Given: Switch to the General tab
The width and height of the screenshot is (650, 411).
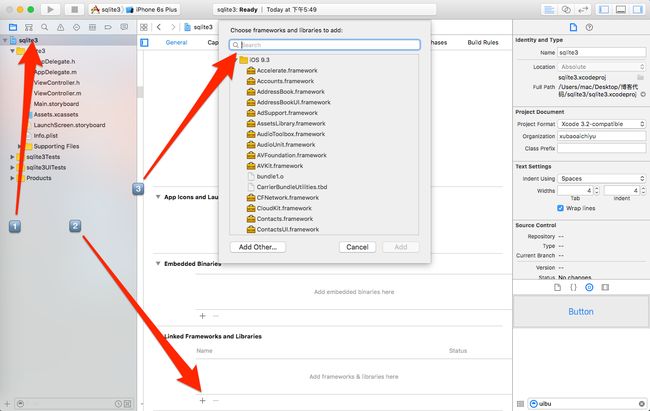Looking at the screenshot, I should click(176, 42).
